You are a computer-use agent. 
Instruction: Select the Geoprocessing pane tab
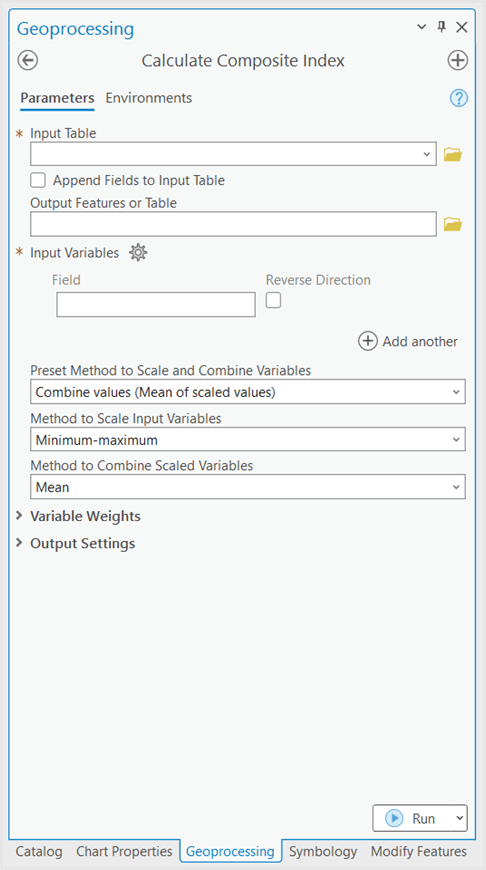[x=230, y=851]
